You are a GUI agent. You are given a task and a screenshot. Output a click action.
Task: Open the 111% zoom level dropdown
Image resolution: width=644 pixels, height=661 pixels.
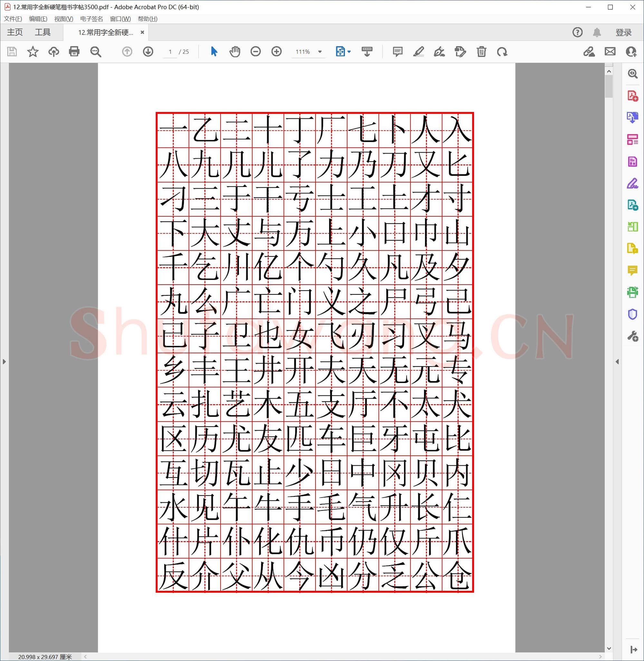tap(320, 52)
